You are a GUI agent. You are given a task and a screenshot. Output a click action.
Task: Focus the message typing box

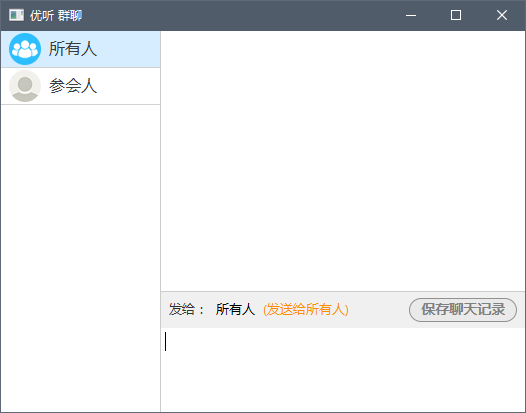coord(343,370)
